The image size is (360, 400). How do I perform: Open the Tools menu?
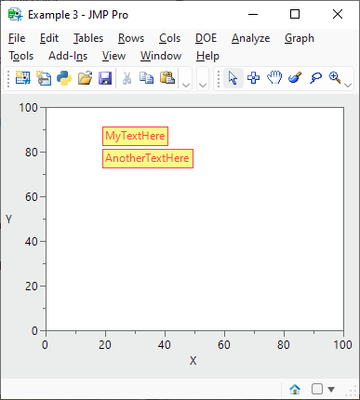[21, 56]
